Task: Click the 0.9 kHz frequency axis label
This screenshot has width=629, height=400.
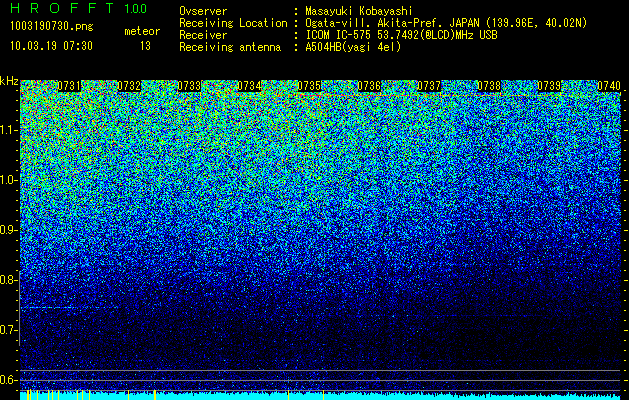Action: [x=9, y=230]
